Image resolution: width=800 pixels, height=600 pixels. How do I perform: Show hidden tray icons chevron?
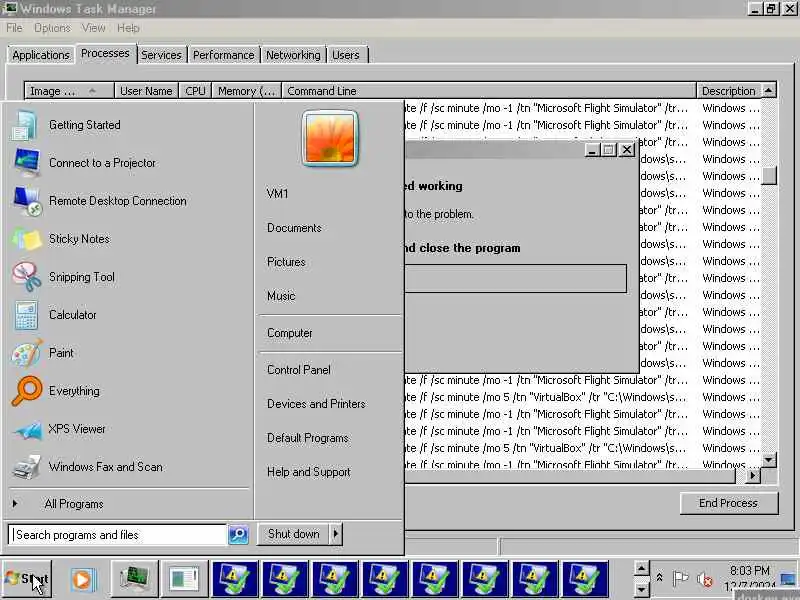tap(659, 578)
